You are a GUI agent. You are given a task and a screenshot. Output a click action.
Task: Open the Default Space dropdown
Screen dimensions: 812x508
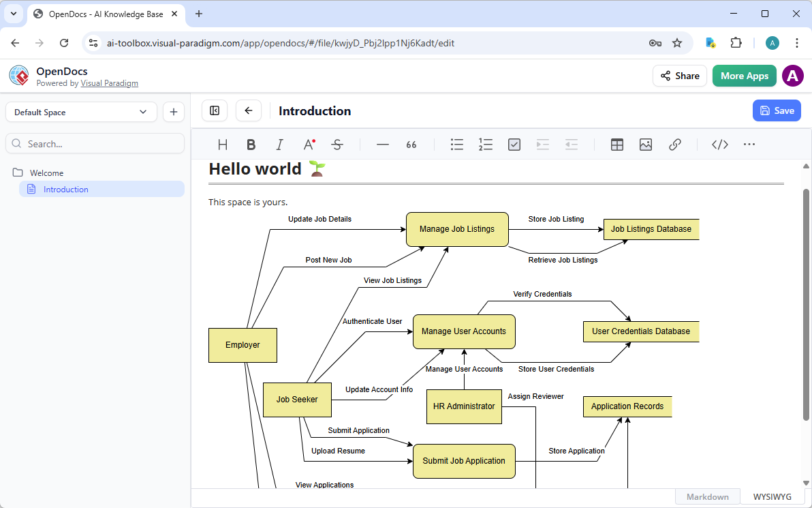click(80, 111)
